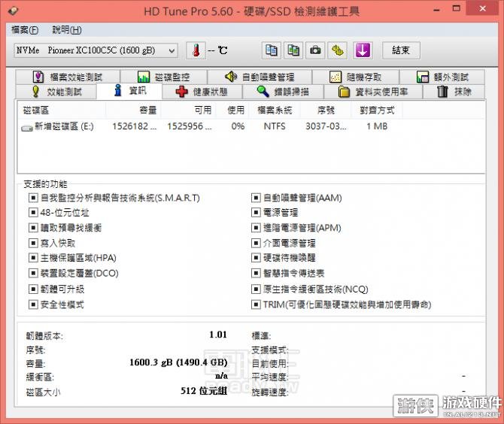Toggle the 硬碟待機喚醒 checkbox

click(x=256, y=258)
